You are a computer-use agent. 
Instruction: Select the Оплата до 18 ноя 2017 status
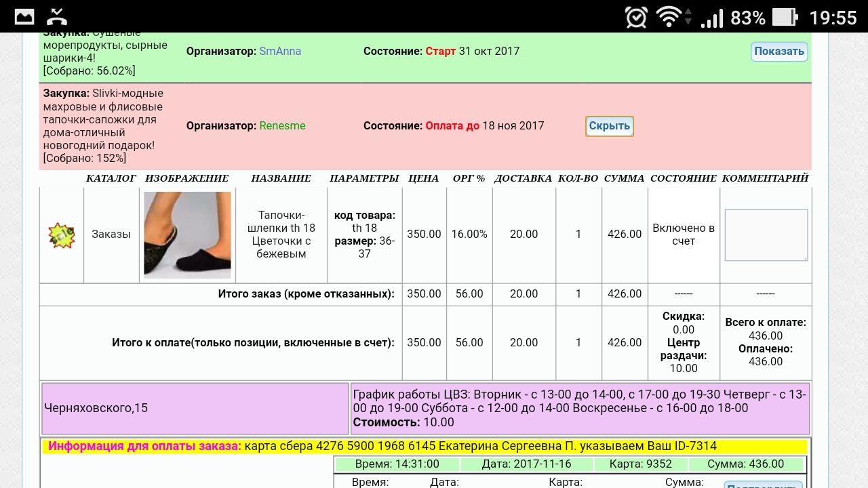[x=485, y=126]
